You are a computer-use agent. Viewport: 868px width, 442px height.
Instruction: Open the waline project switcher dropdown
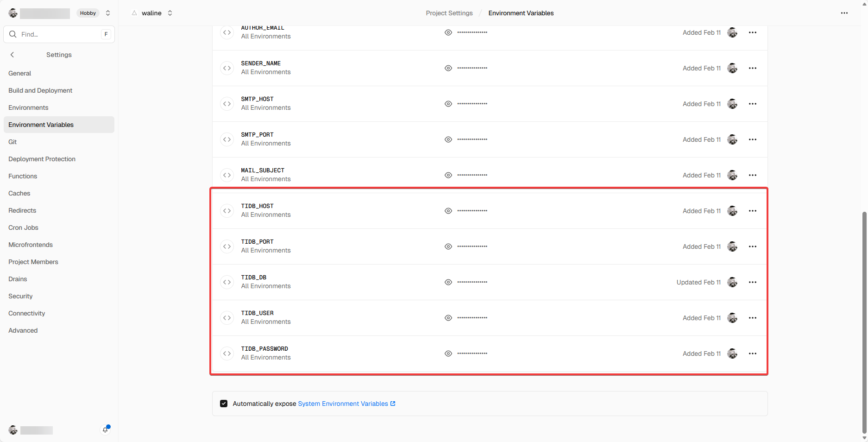click(170, 13)
